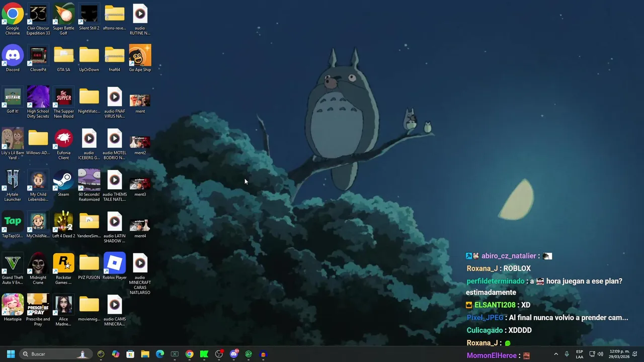Viewport: 644px width, 362px height.
Task: Select the Steam desktop shortcut
Action: (x=63, y=184)
